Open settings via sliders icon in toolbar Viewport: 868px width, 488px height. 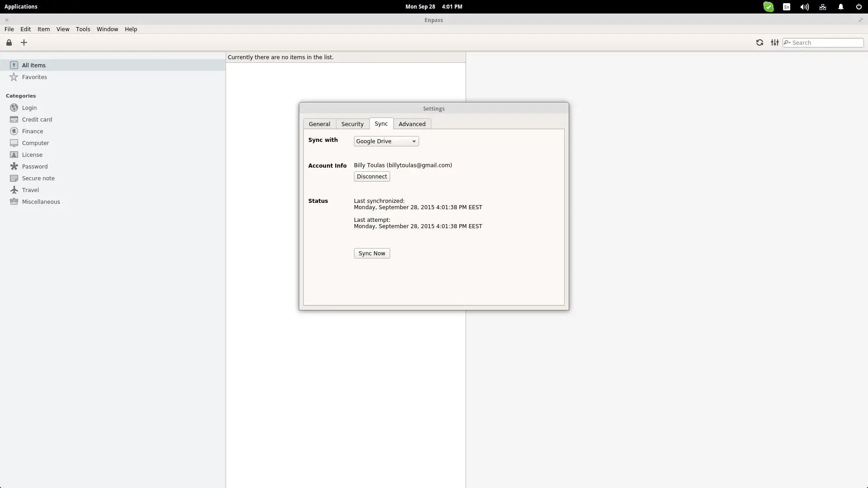tap(775, 42)
